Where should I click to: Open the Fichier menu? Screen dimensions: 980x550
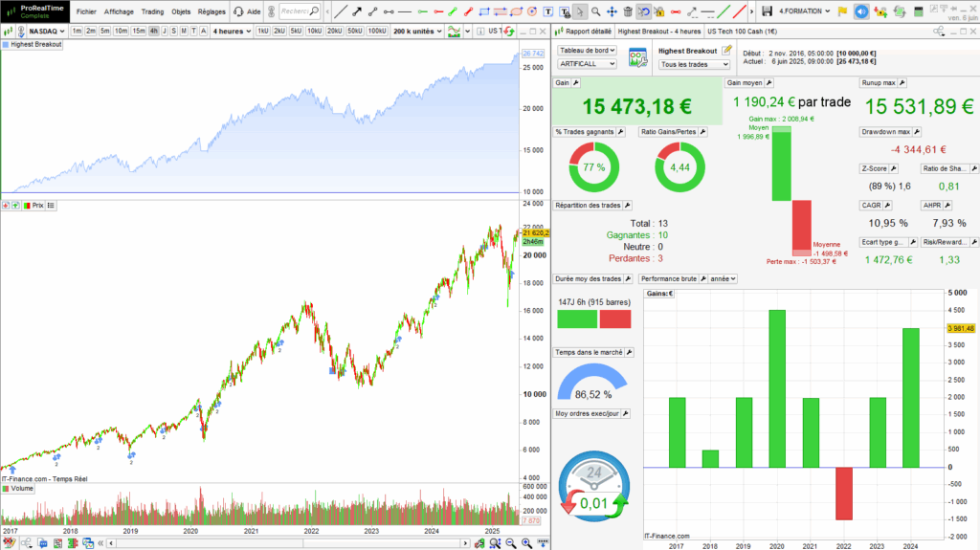click(x=86, y=11)
